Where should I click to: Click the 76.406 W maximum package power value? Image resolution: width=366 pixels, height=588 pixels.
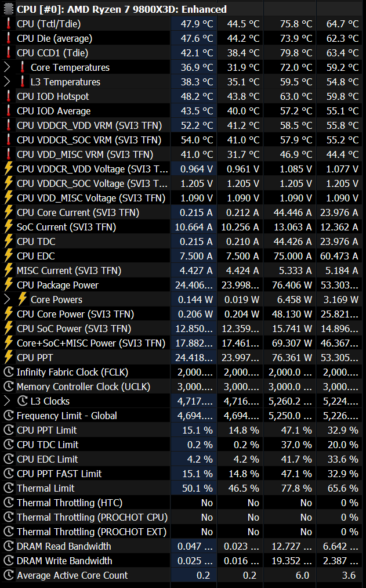coord(292,285)
